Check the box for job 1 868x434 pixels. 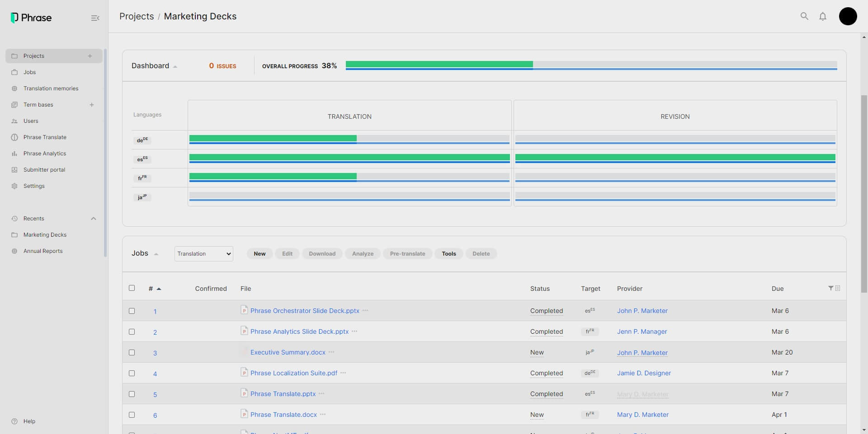point(132,311)
